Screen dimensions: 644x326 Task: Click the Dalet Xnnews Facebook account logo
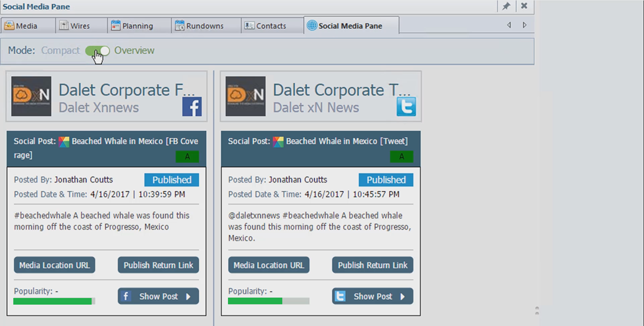coord(31,96)
